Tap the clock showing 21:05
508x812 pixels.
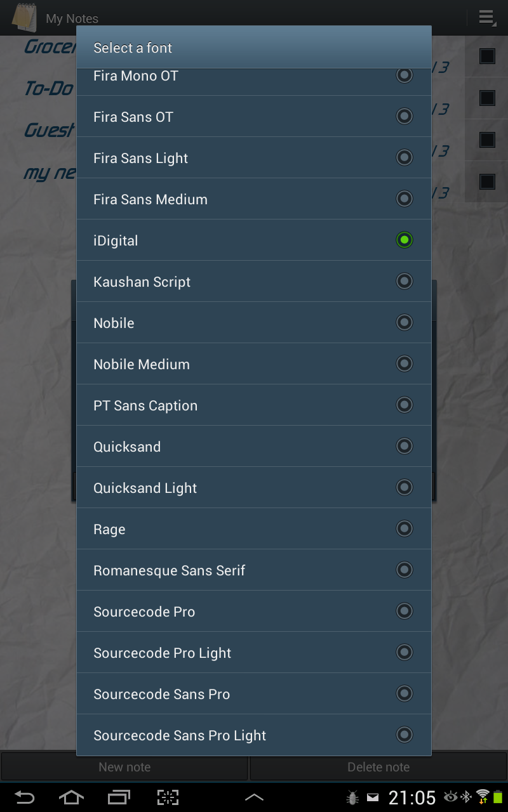412,797
